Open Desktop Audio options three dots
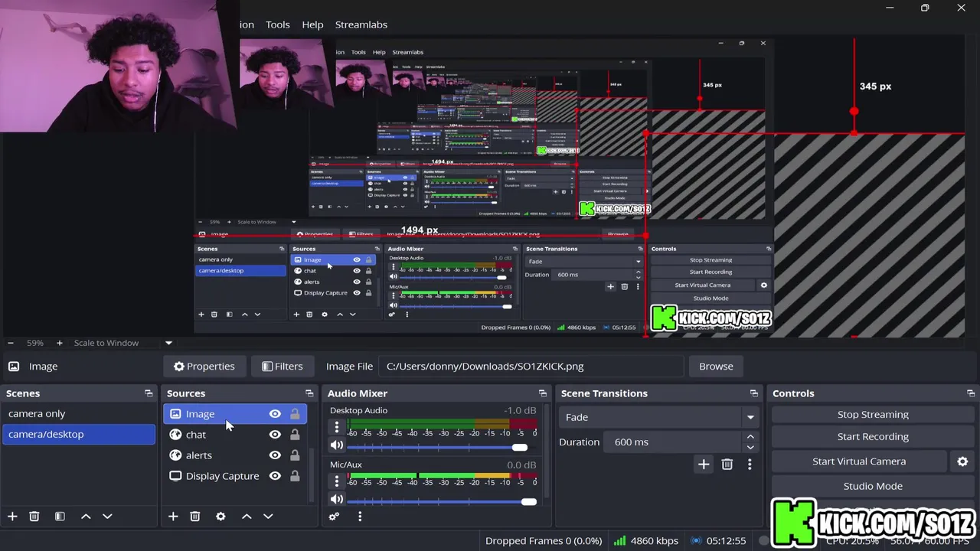The image size is (980, 551). pyautogui.click(x=336, y=427)
